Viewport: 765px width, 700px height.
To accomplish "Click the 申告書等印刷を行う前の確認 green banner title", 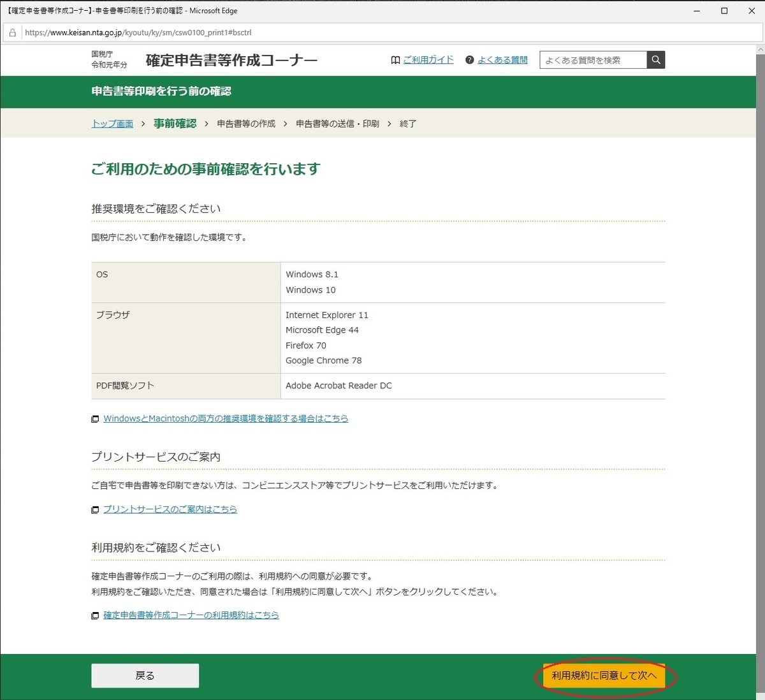I will pos(161,91).
